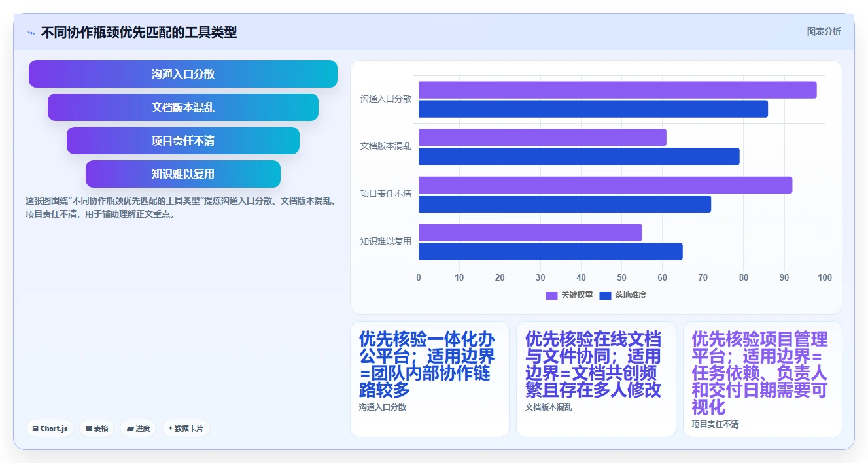This screenshot has width=868, height=463.
Task: Toggle the 关键权重 legend entry
Action: (x=569, y=295)
